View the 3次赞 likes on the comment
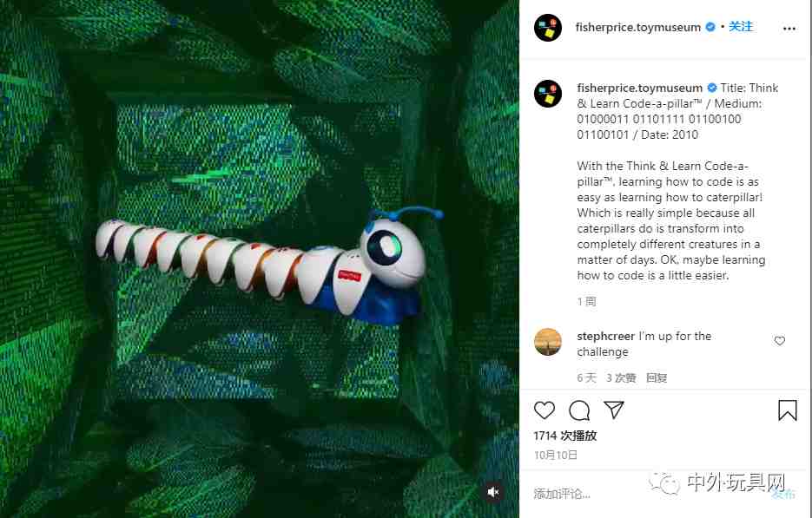The width and height of the screenshot is (812, 518). pos(621,377)
